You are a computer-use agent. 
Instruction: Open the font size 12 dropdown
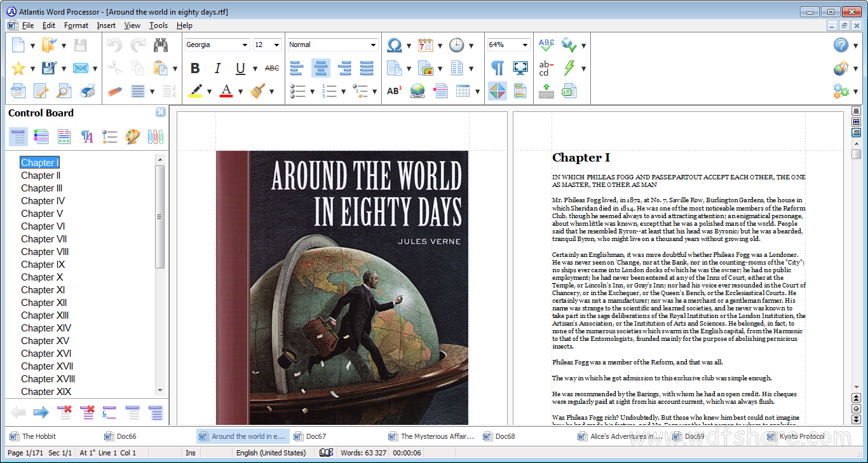coord(276,45)
